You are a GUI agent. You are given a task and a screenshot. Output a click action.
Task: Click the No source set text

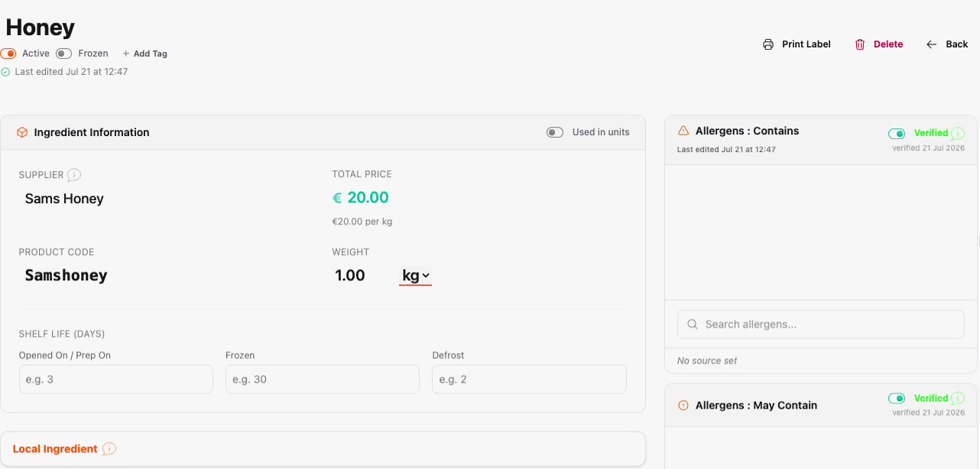point(707,361)
